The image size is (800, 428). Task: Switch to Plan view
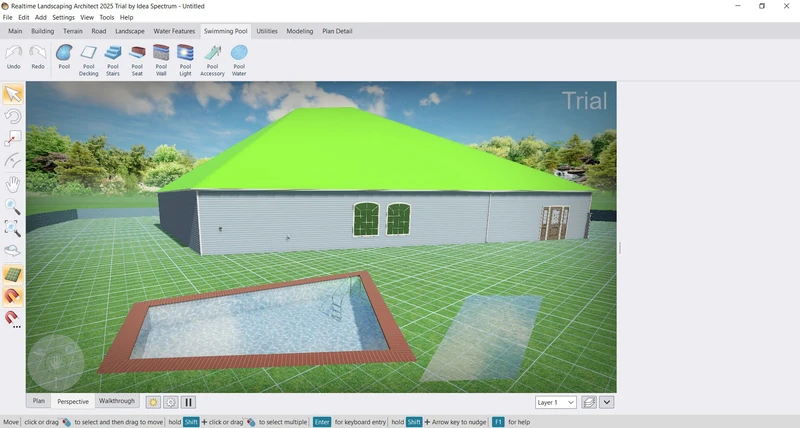pyautogui.click(x=39, y=401)
